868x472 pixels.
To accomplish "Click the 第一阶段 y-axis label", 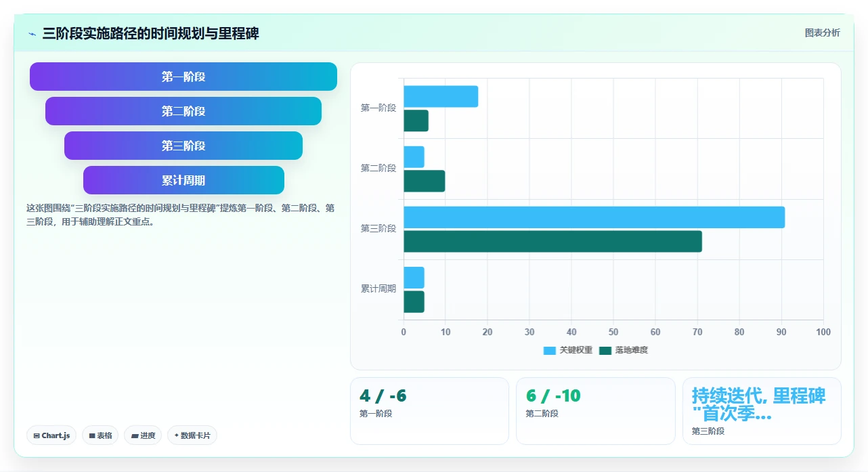I will click(x=378, y=108).
